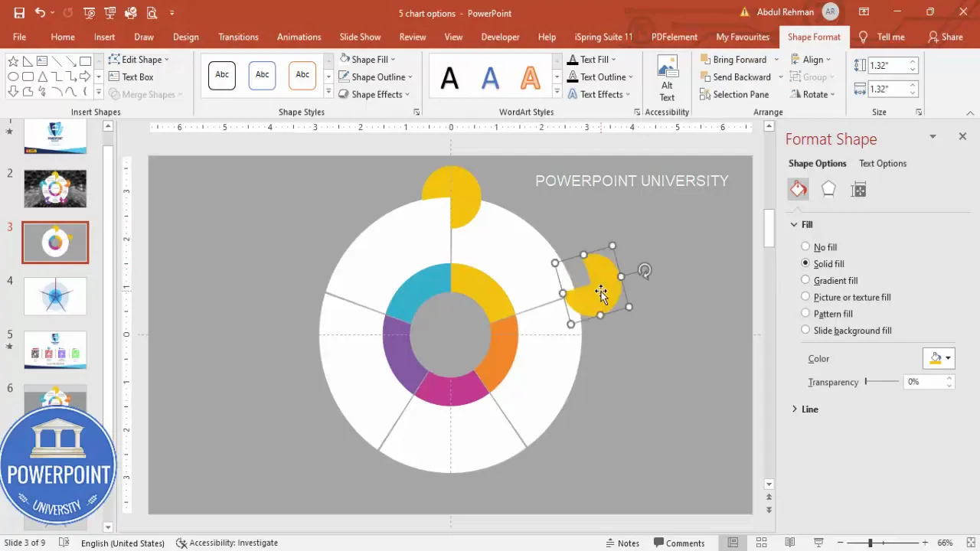Select the Solid fill option
This screenshot has width=980, height=551.
(x=822, y=264)
